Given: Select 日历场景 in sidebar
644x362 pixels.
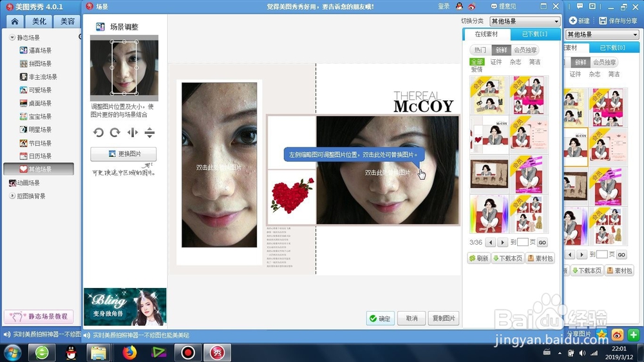Looking at the screenshot, I should (x=35, y=156).
